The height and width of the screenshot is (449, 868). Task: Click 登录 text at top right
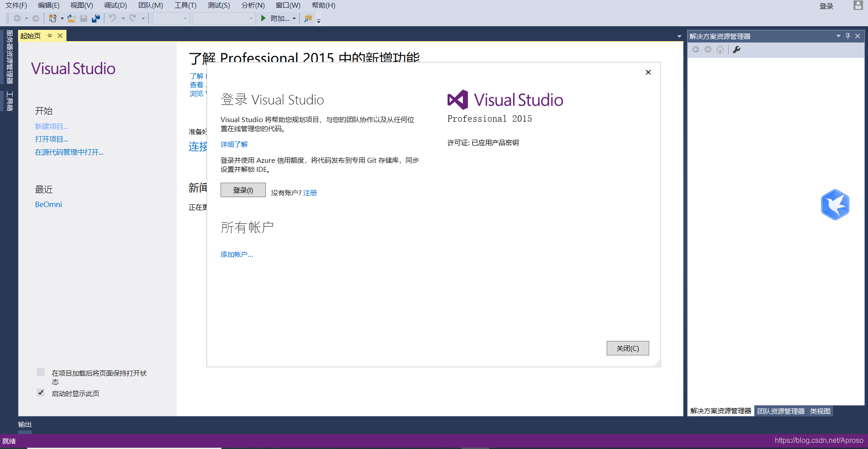(x=826, y=6)
